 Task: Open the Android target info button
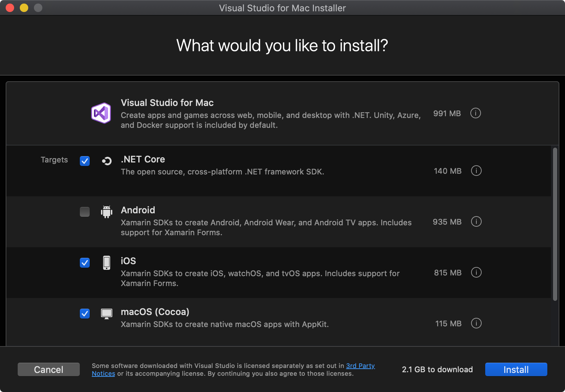pos(476,222)
